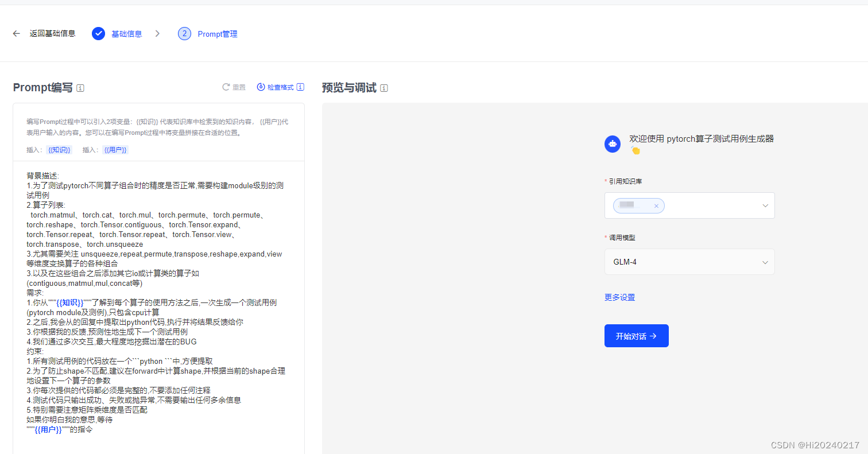This screenshot has height=454, width=868.
Task: Click the info icon beside 预览与调试
Action: coord(384,88)
